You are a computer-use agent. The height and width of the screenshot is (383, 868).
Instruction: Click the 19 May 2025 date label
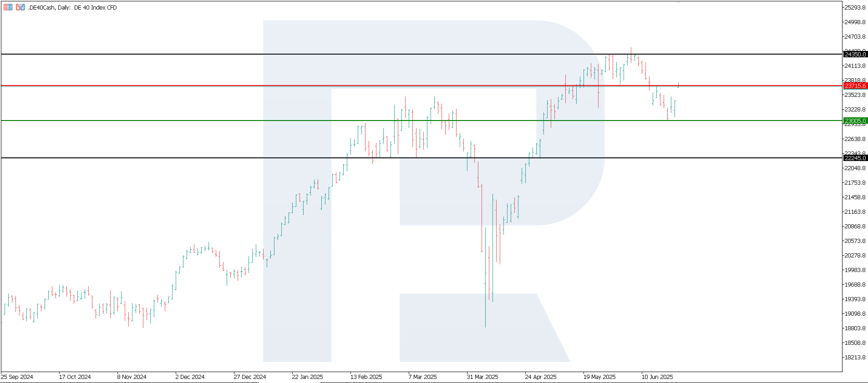tap(599, 377)
